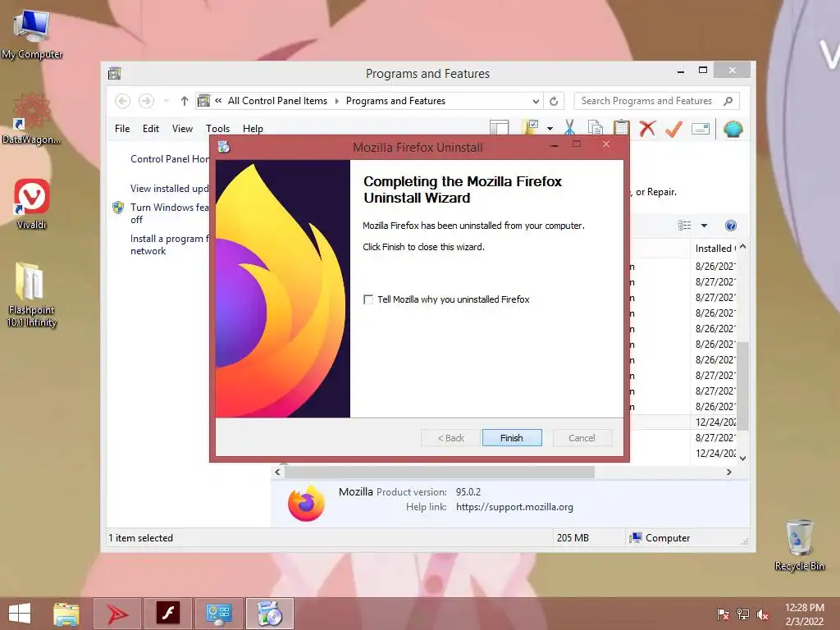
Task: Click the search magnifier icon
Action: 728,101
